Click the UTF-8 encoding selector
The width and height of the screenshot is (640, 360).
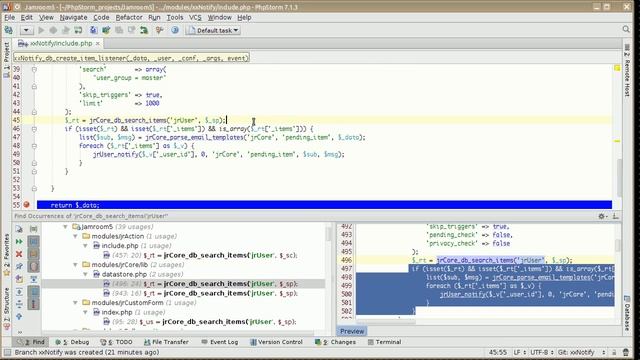(541, 352)
